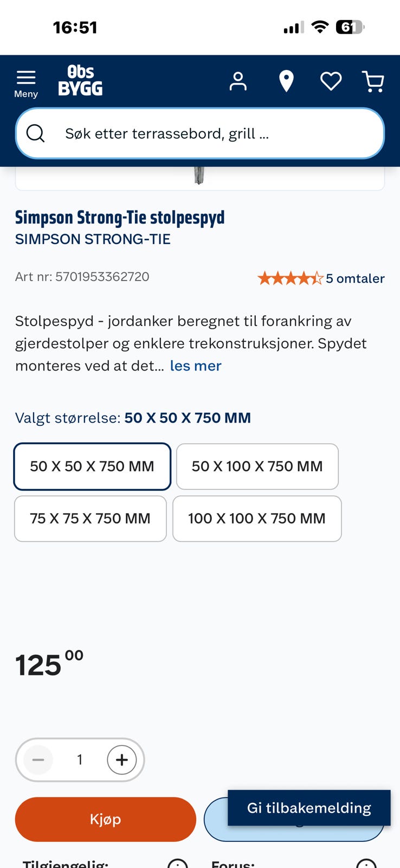
Task: Open the store locator pin icon
Action: tap(286, 81)
